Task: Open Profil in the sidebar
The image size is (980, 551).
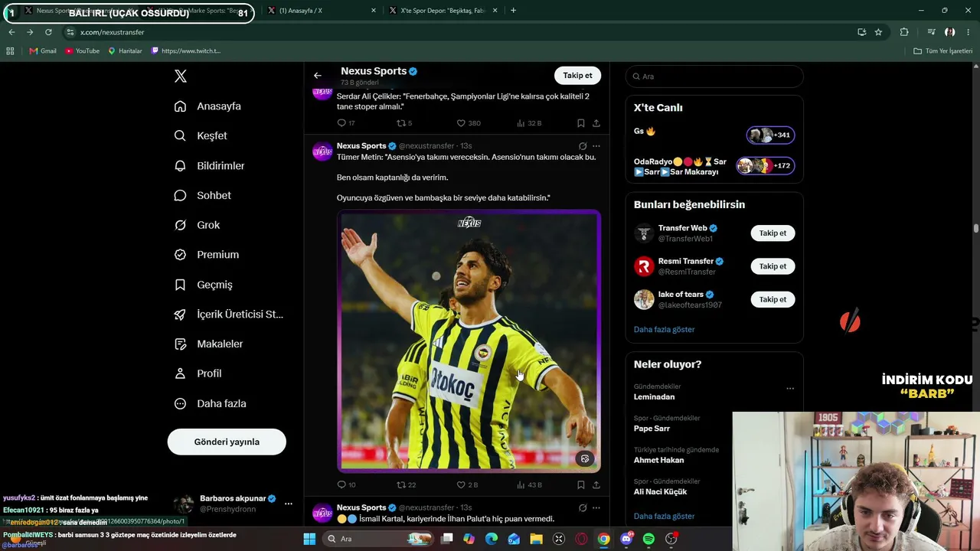Action: click(198, 373)
